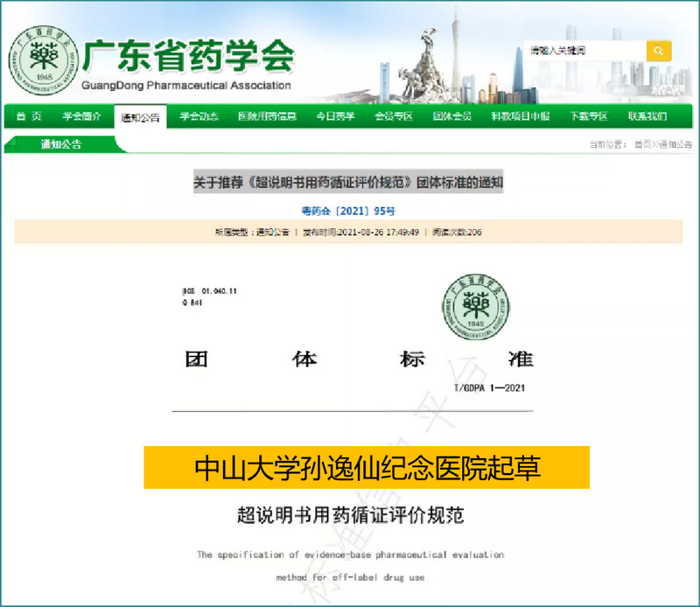Screen dimensions: 700x607
Task: Open the 学会简介 navigation item
Action: [x=81, y=116]
